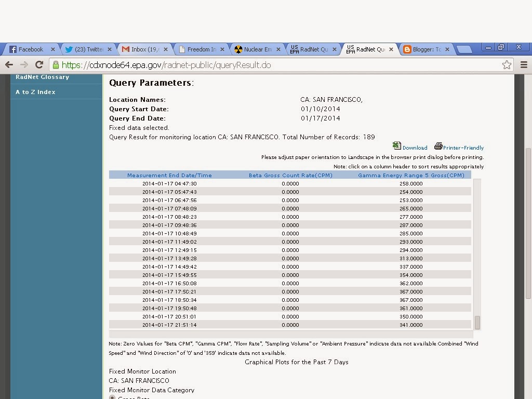Click the green padlock security icon
The height and width of the screenshot is (399, 532).
[56, 65]
